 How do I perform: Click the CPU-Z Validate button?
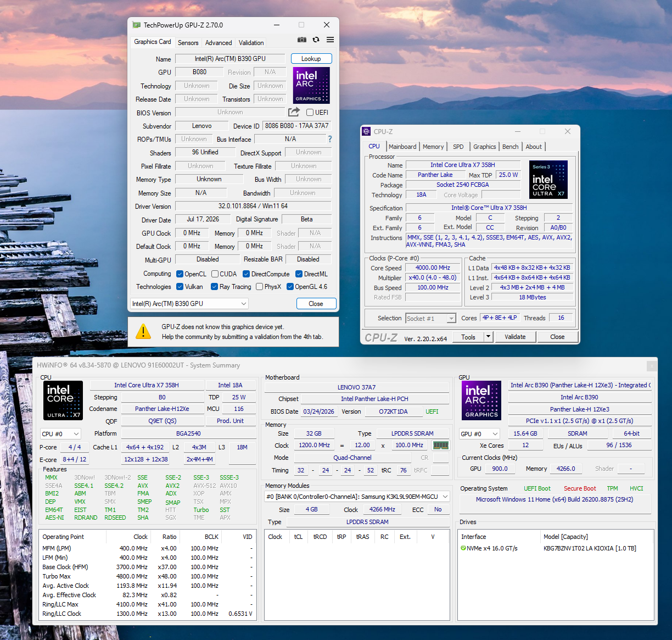(x=515, y=337)
